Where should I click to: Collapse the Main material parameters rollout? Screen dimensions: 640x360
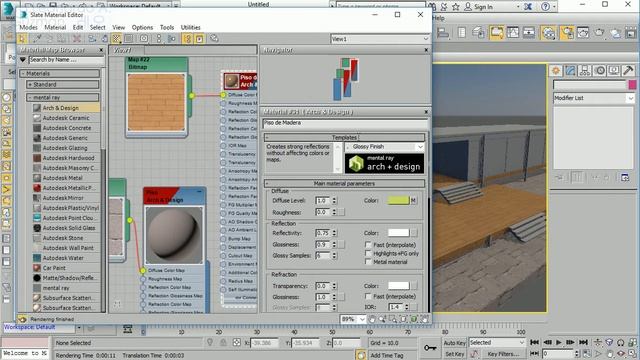(x=344, y=184)
